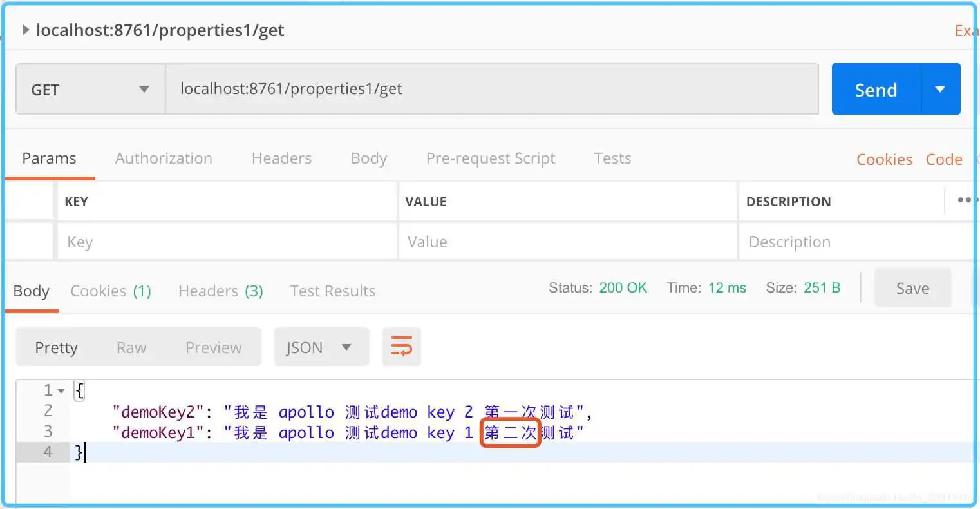Switch response view to Raw
Viewport: 980px width, 509px height.
click(131, 347)
